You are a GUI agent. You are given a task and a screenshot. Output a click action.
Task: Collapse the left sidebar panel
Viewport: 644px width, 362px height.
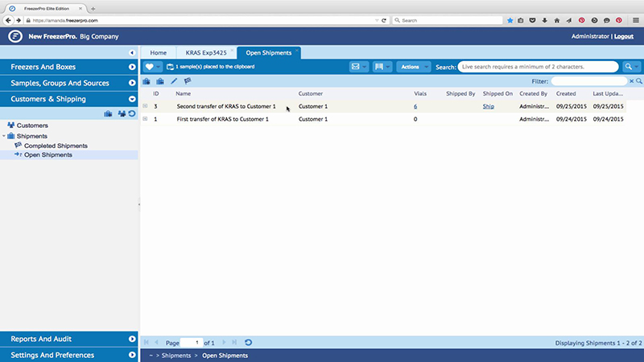[x=132, y=52]
